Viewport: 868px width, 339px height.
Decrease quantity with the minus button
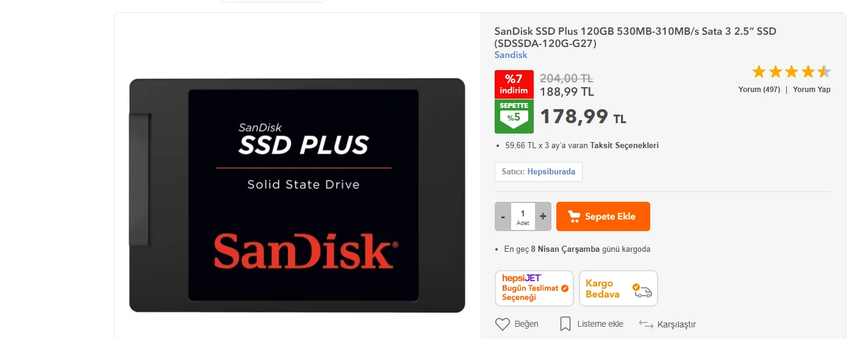click(x=503, y=216)
